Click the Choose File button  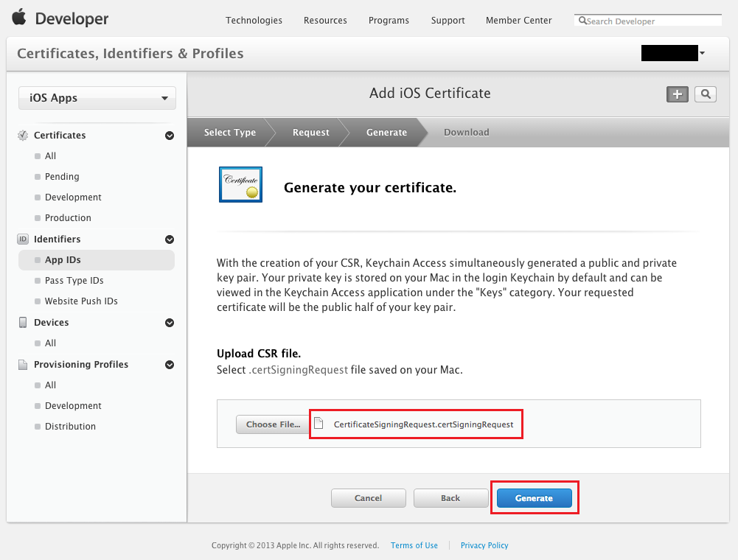tap(273, 424)
